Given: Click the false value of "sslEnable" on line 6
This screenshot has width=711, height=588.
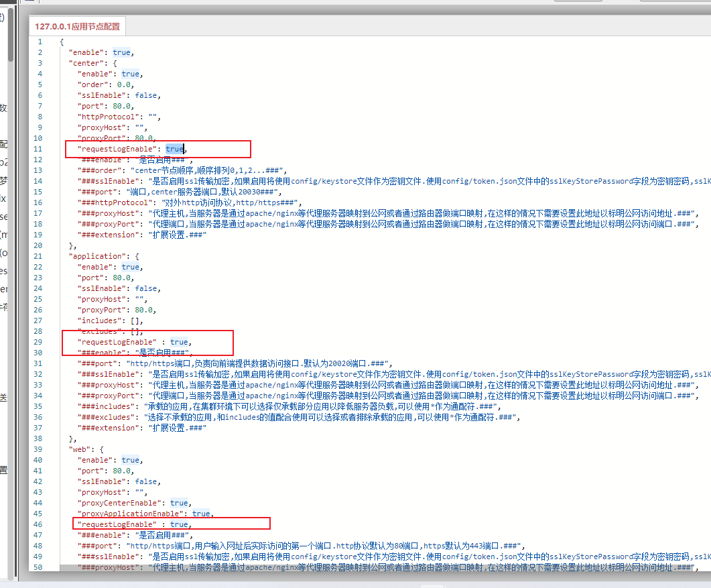Looking at the screenshot, I should click(x=146, y=95).
